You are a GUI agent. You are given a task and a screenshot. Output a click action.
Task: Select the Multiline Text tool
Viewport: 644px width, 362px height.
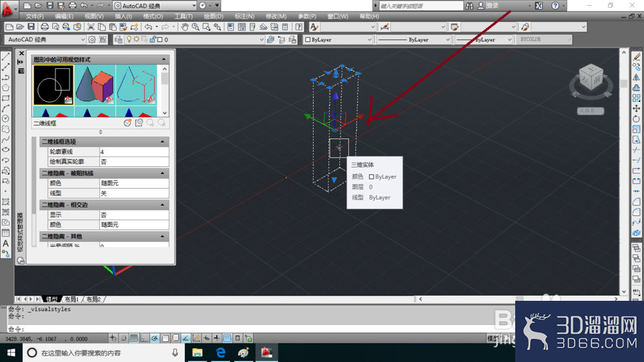(x=6, y=243)
